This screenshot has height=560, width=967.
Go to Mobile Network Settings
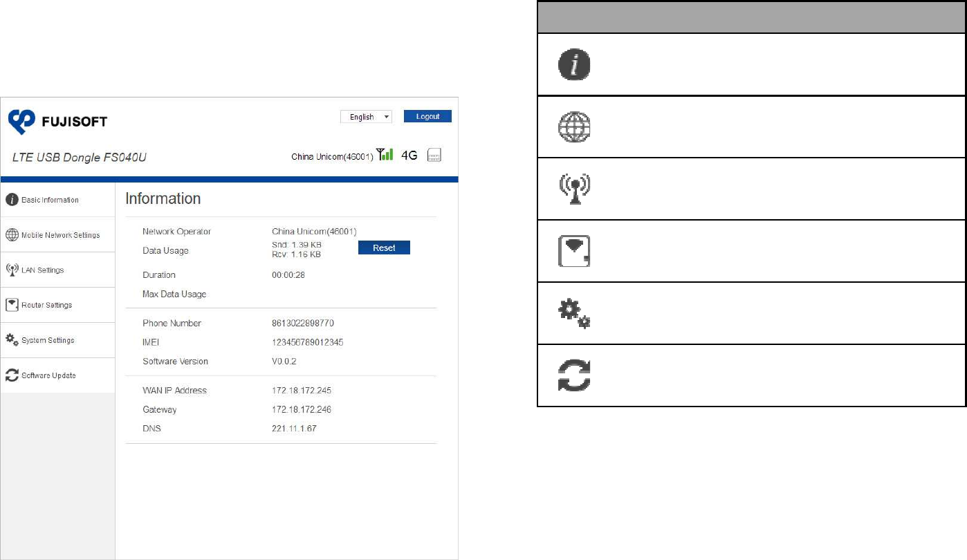(x=57, y=235)
